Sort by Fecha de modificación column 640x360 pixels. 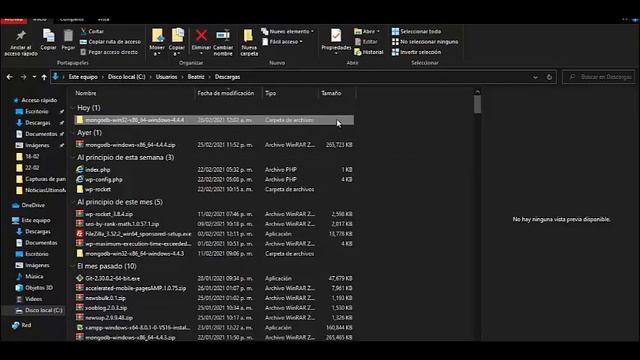pos(226,93)
